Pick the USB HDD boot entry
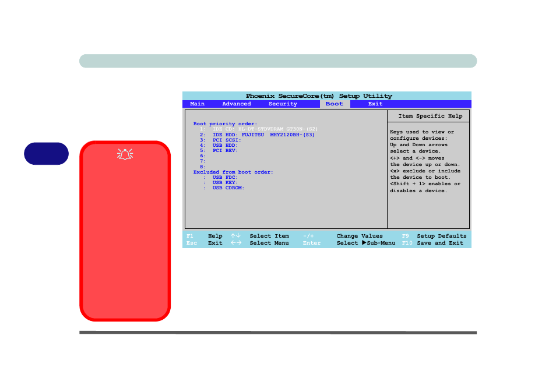This screenshot has height=392, width=556. (x=219, y=145)
